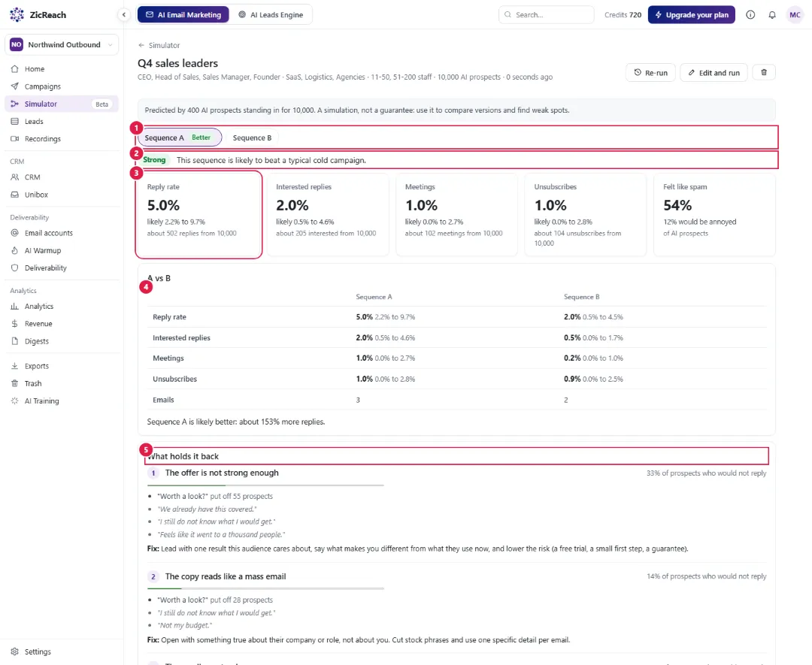Click 'The copy reads like a mass email'
Screen dimensions: 812x665
[226, 576]
